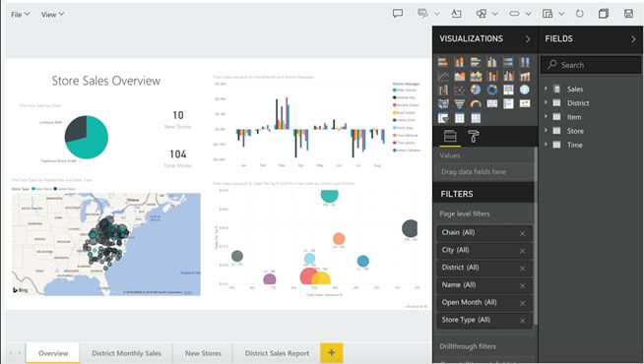
Task: Pick the gauge visualization icon
Action: tap(476, 103)
